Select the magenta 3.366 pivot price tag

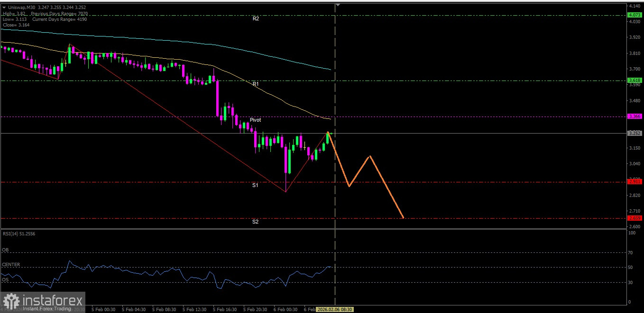pyautogui.click(x=635, y=116)
